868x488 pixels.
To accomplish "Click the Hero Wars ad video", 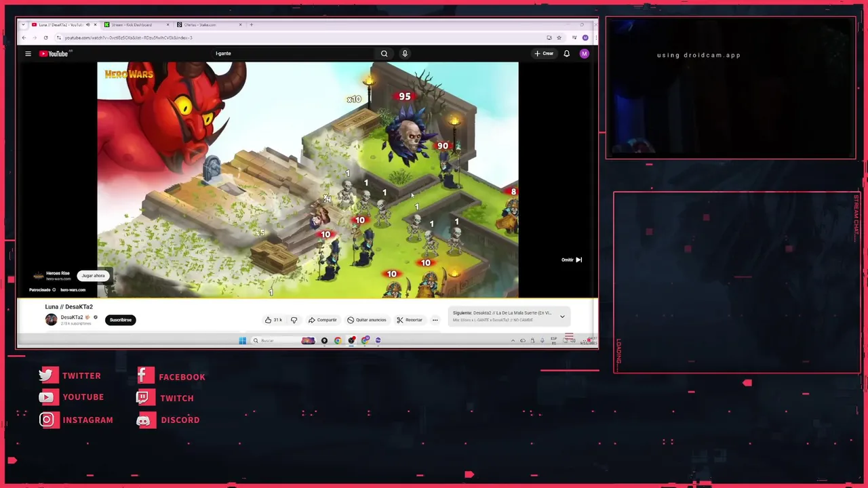I will [x=308, y=180].
